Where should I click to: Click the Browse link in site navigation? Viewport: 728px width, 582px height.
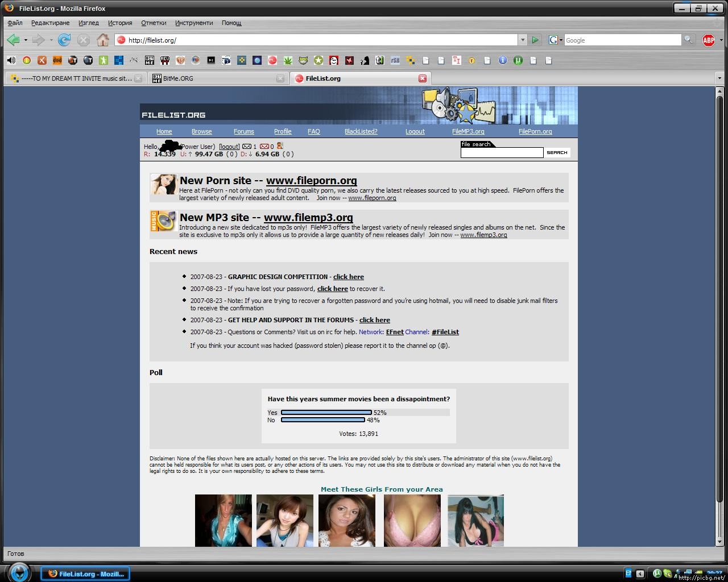[201, 131]
